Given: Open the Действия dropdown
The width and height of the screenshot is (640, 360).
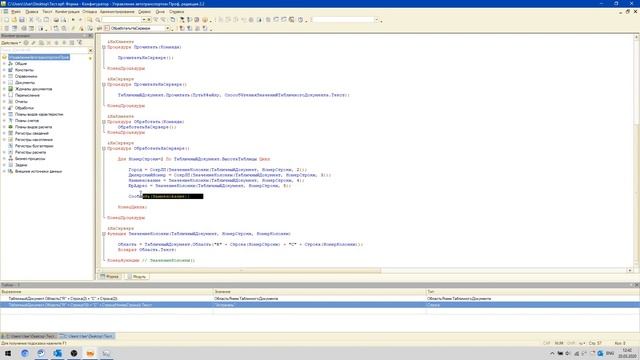Looking at the screenshot, I should pos(11,43).
